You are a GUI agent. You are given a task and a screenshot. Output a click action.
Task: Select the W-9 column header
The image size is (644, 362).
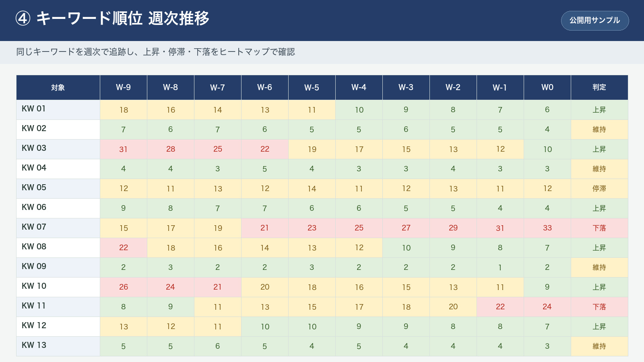pos(124,87)
